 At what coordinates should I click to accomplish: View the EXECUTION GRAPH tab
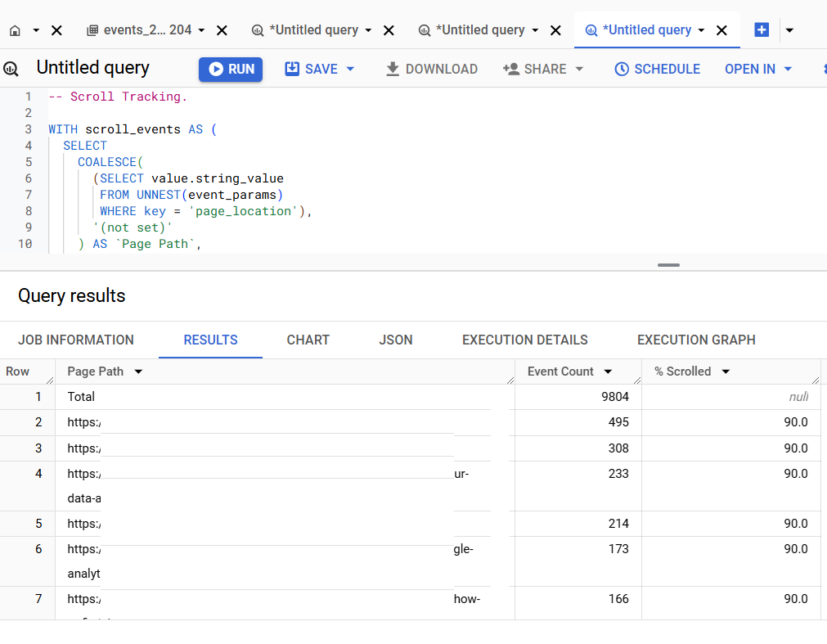(696, 340)
